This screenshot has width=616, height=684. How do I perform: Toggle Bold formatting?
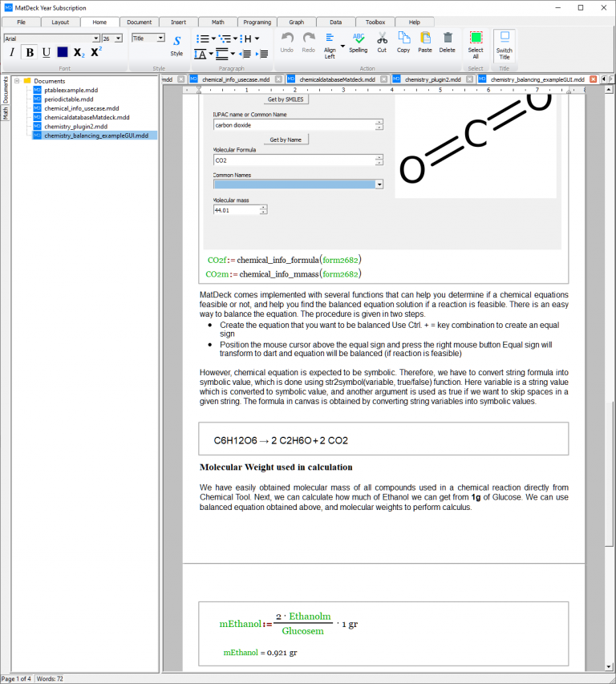tap(30, 53)
